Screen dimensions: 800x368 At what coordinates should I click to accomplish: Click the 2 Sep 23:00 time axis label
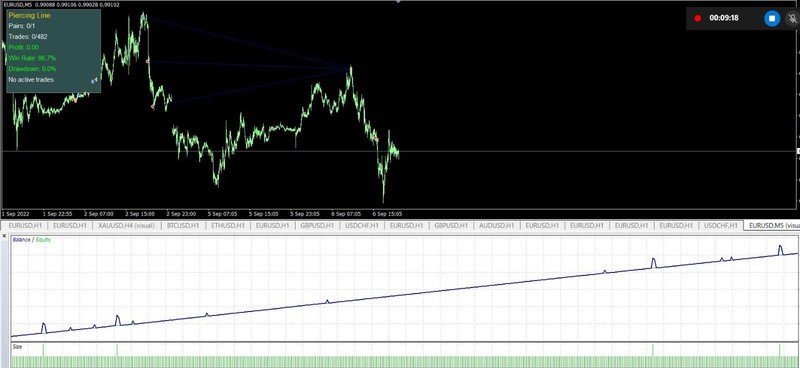[181, 214]
